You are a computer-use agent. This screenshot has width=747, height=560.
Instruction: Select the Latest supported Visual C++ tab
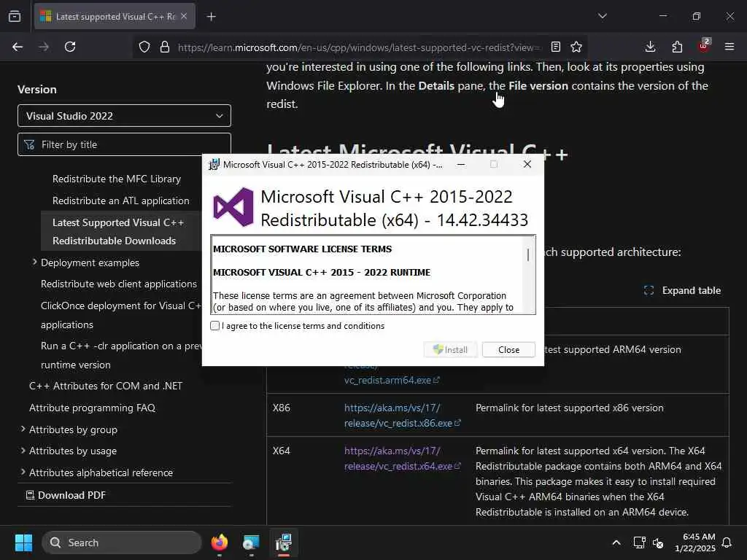(115, 16)
